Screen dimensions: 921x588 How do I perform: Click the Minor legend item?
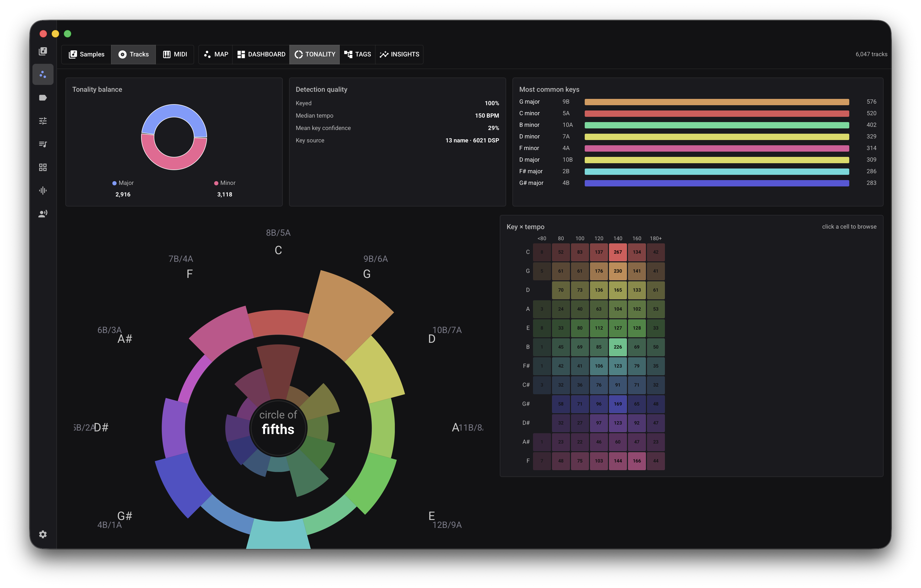(224, 183)
